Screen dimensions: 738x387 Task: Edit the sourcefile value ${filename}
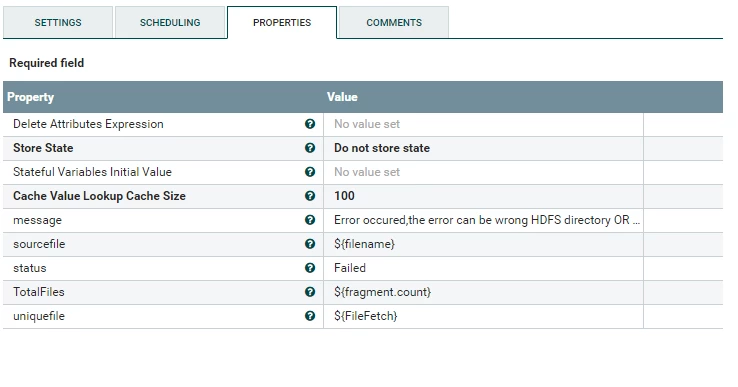click(483, 244)
